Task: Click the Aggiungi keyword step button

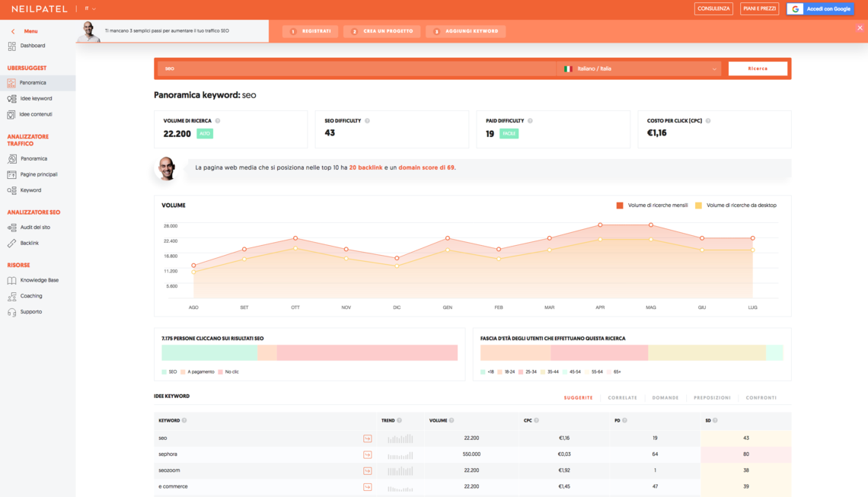Action: 465,31
